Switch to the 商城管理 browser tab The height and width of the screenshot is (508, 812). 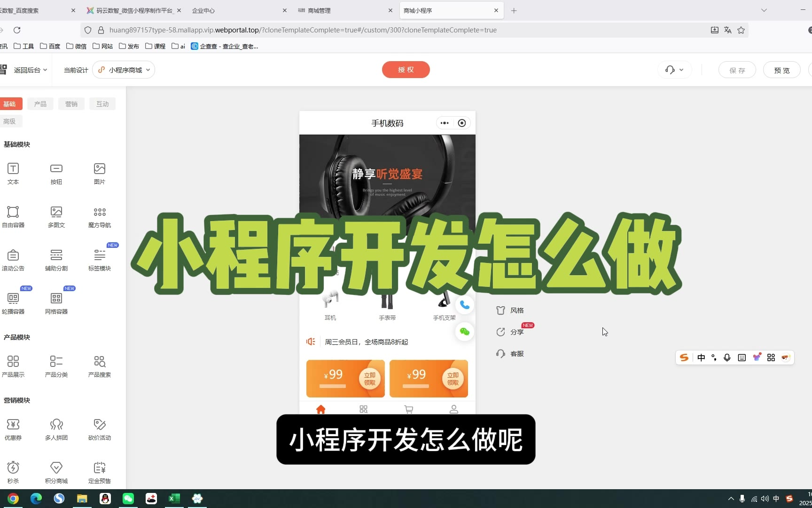pyautogui.click(x=344, y=10)
